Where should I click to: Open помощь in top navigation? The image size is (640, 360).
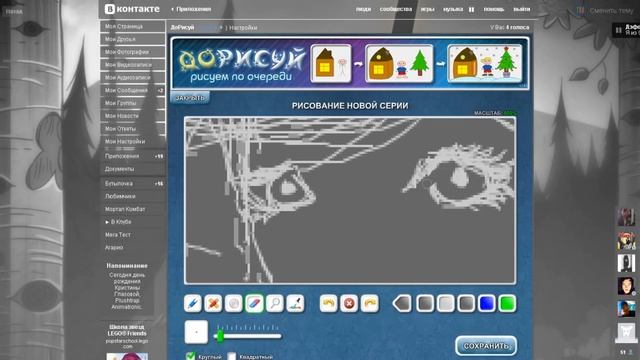point(494,9)
